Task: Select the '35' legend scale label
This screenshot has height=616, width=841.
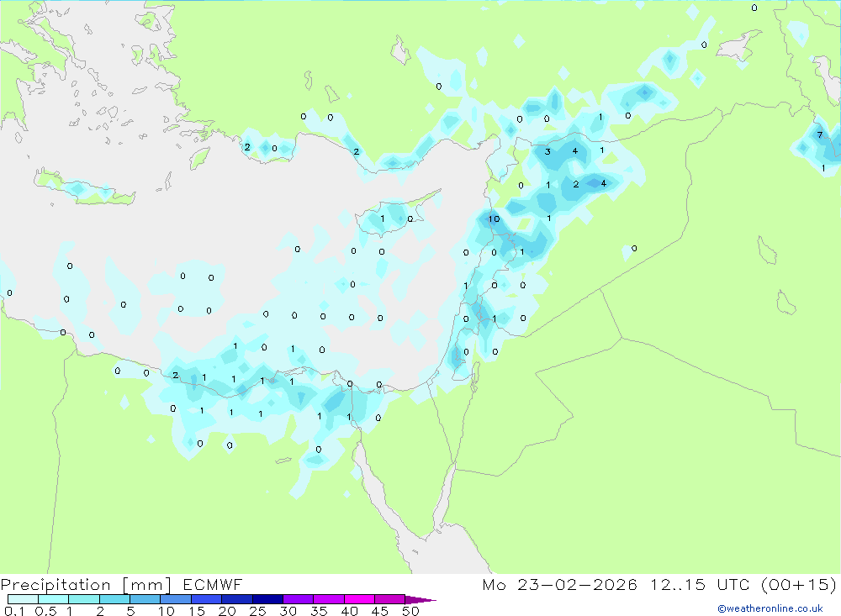Action: (319, 611)
